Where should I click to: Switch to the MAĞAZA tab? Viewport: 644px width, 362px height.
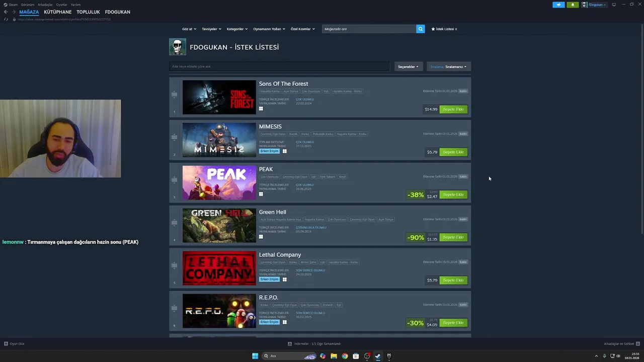[29, 12]
